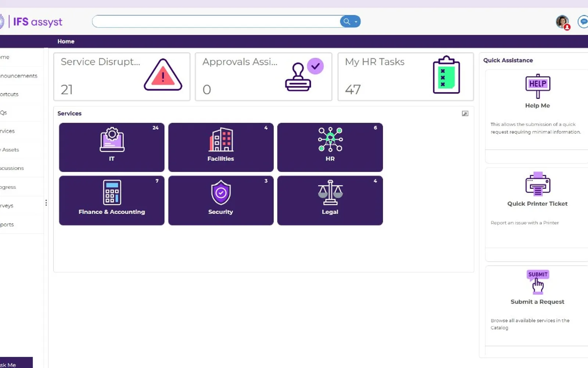Click the Submit a Request hand icon
The width and height of the screenshot is (588, 368).
click(538, 282)
